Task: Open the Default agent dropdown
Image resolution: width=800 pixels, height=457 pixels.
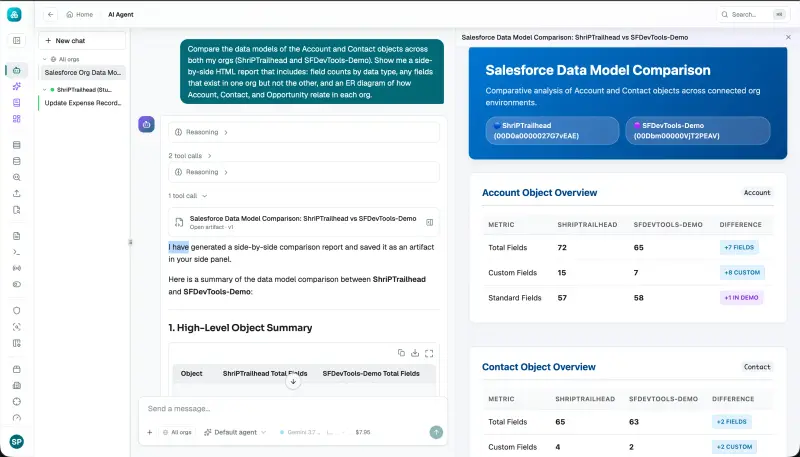Action: pyautogui.click(x=235, y=432)
